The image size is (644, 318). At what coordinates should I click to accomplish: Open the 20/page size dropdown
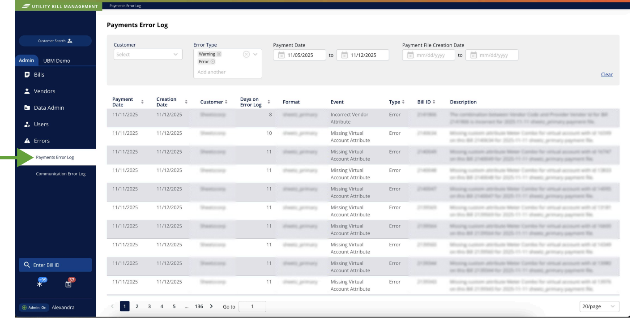[x=599, y=306]
